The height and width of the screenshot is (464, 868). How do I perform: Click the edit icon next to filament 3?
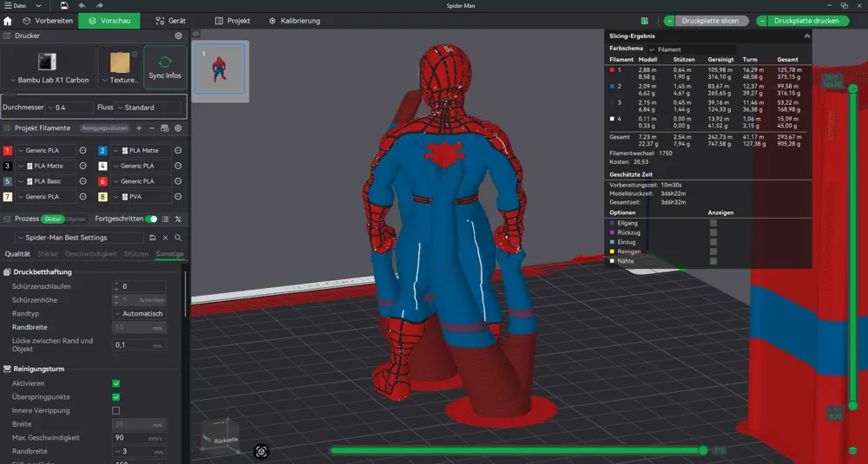(x=83, y=166)
